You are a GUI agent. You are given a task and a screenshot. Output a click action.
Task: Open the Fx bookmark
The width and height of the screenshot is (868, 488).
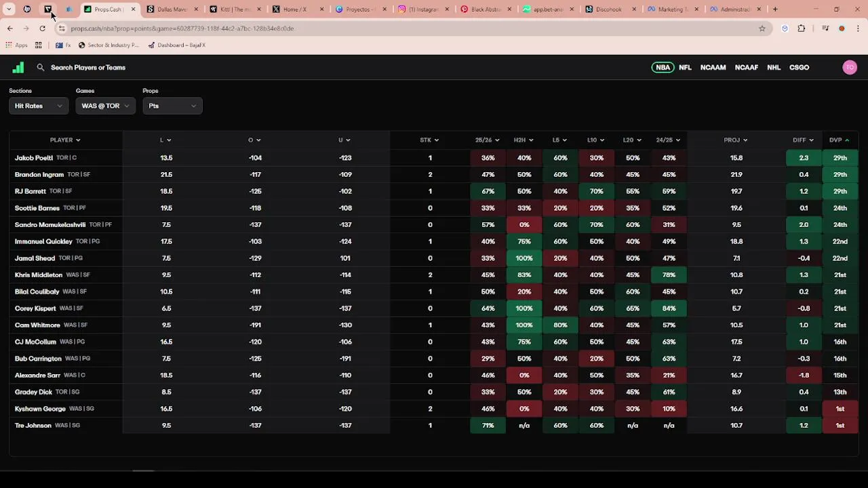point(63,45)
